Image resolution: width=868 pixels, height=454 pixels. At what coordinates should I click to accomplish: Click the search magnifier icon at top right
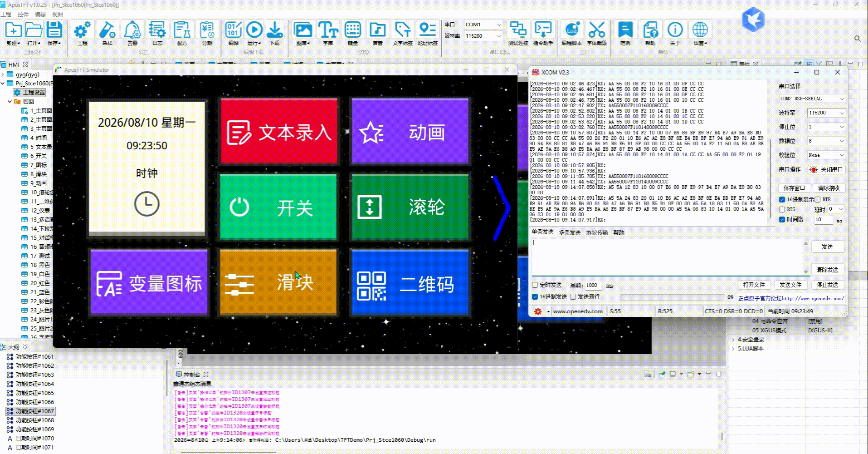tap(858, 39)
